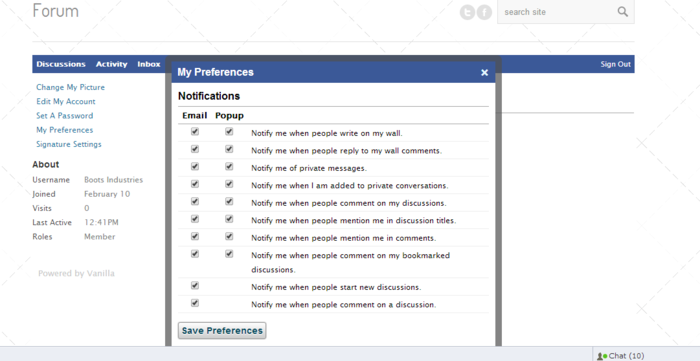Uncheck Popup for private messages notification

tap(229, 166)
